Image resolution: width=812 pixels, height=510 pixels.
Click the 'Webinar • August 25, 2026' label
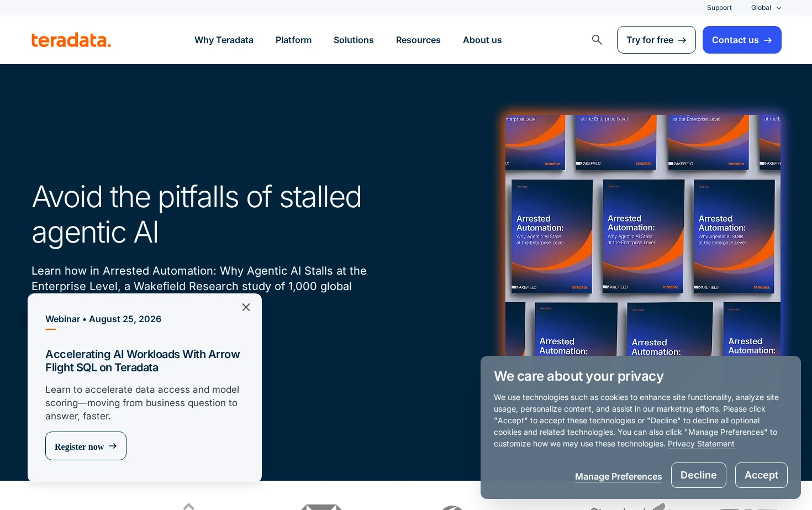pos(103,319)
